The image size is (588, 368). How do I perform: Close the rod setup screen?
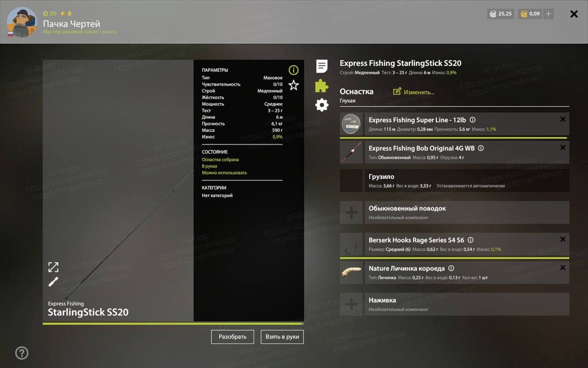pyautogui.click(x=574, y=14)
